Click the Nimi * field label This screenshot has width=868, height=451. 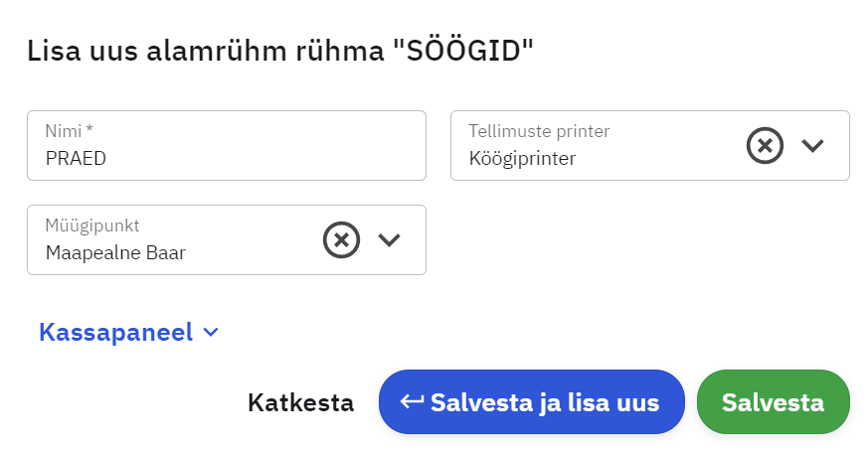[x=76, y=130]
